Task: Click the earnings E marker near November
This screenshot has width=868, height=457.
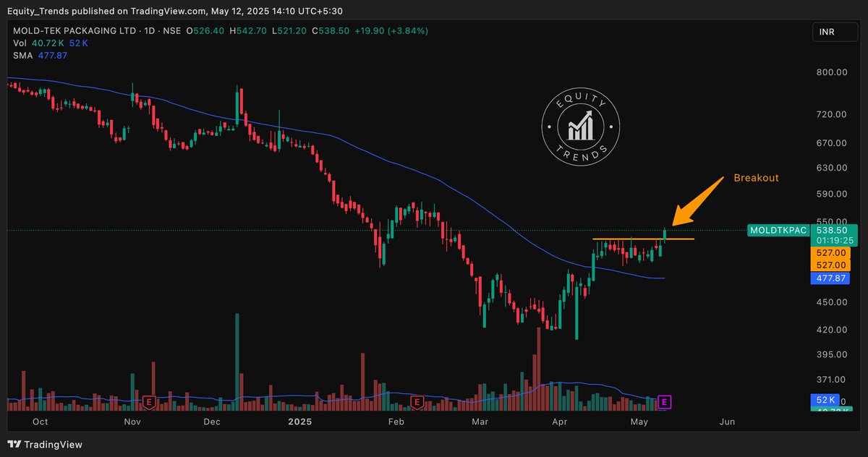Action: (x=150, y=401)
